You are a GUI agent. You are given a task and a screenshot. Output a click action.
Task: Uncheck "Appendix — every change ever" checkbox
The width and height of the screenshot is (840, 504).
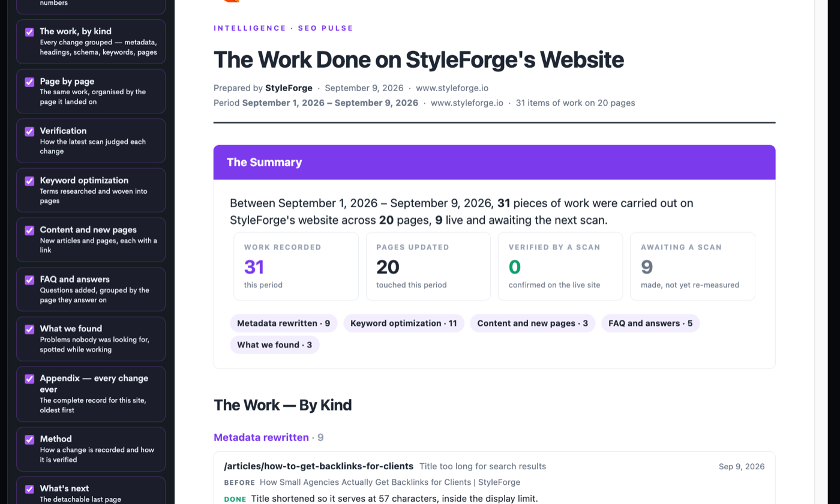29,379
